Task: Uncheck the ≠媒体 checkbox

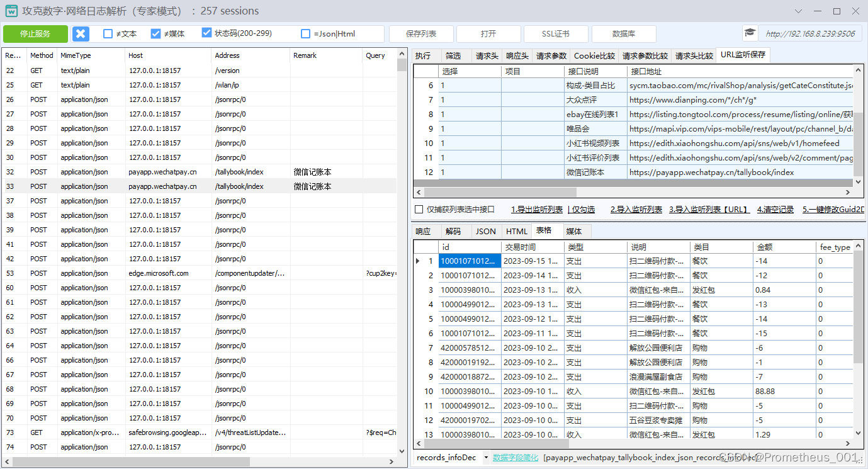Action: (x=155, y=34)
